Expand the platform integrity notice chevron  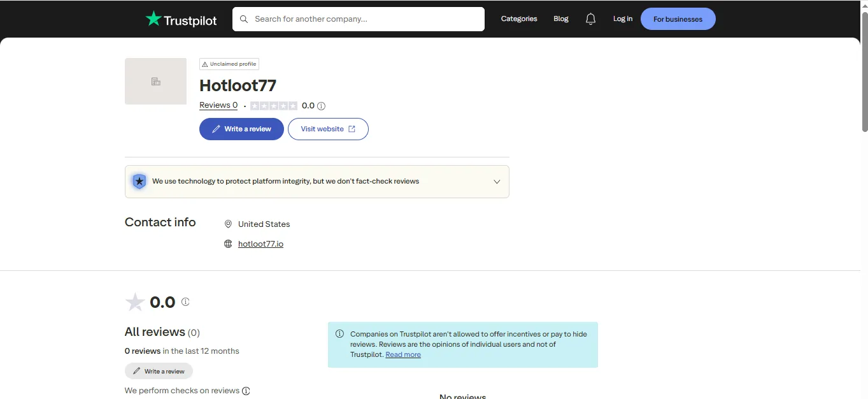pos(497,182)
